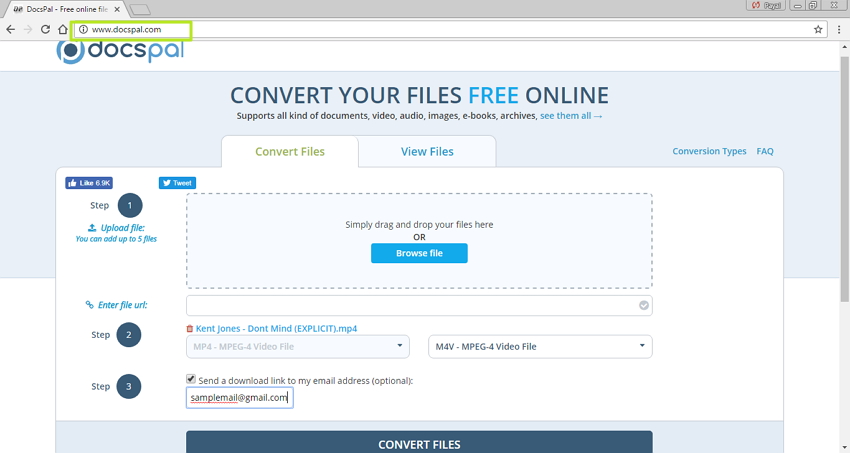
Task: Click the Payal profile button in title bar
Action: coord(767,5)
